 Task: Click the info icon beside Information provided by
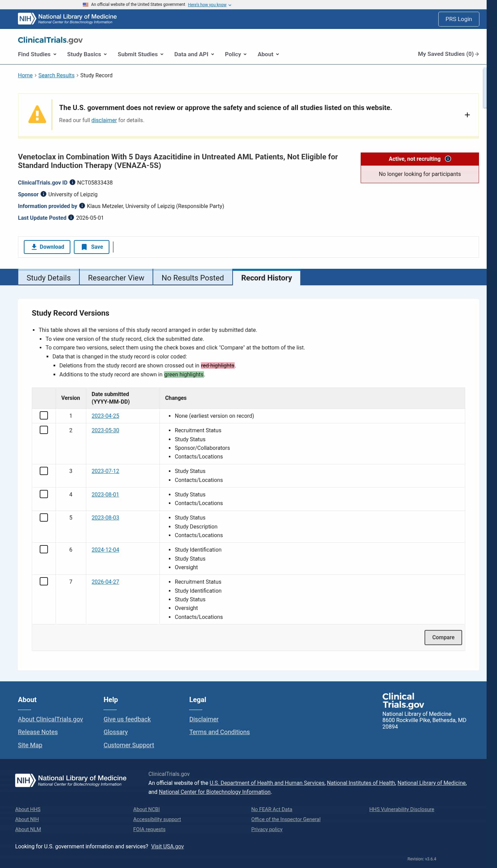click(x=82, y=206)
